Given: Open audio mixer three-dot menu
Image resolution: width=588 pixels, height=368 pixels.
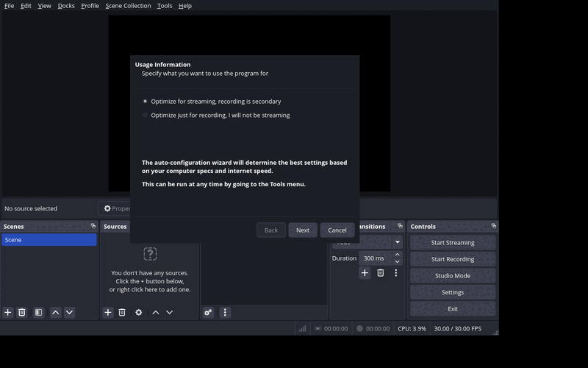Looking at the screenshot, I should click(x=225, y=312).
